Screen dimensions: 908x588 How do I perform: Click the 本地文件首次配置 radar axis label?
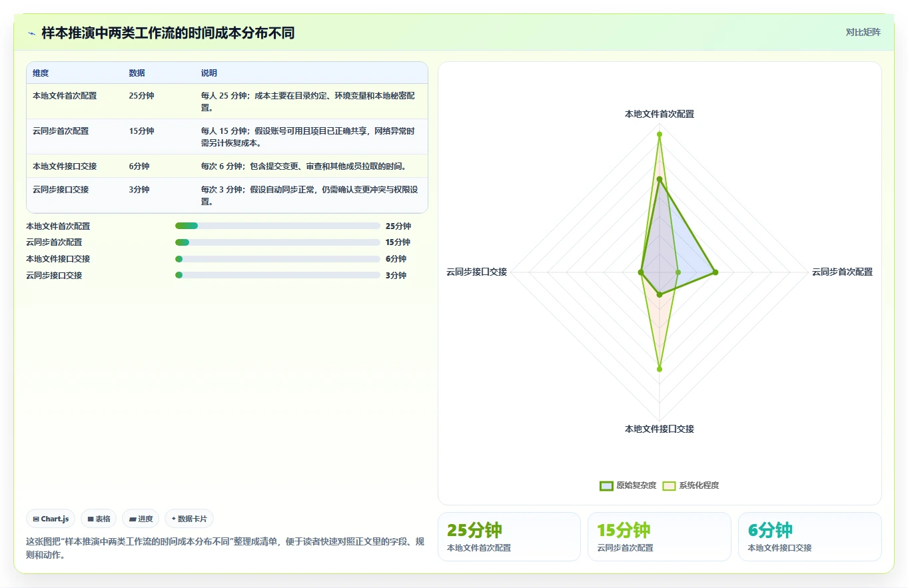[660, 114]
